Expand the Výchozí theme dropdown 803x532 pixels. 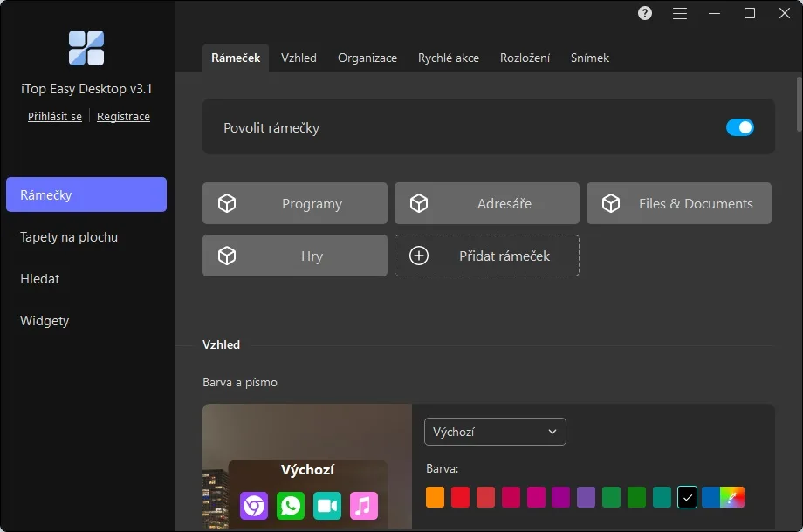point(495,432)
